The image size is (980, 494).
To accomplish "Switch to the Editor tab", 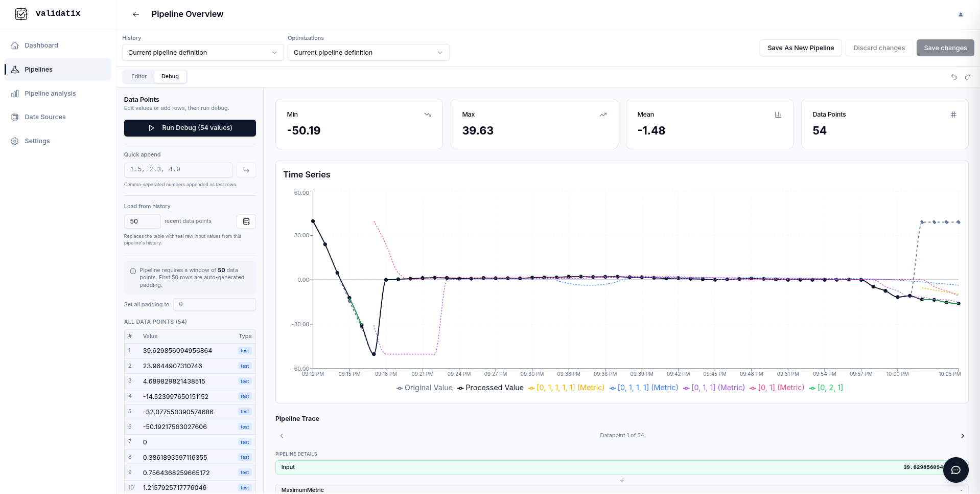I will pos(138,76).
